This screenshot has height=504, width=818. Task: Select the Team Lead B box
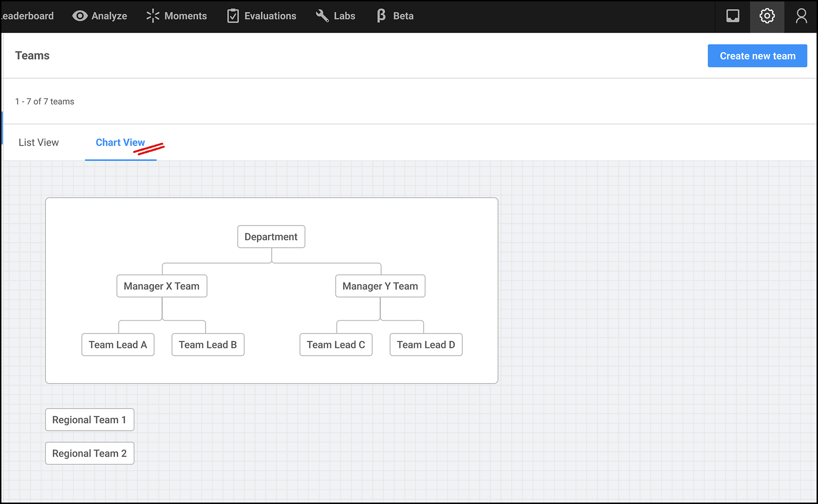pyautogui.click(x=207, y=345)
